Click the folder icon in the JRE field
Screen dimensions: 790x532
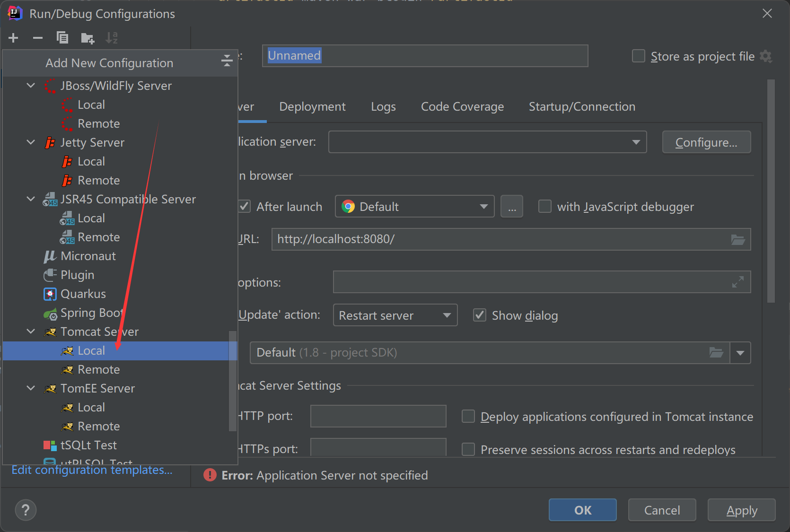716,353
